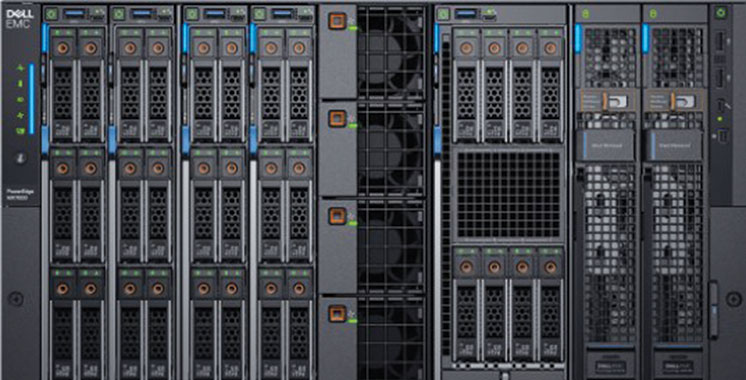This screenshot has width=746, height=380.
Task: Click the upper USB port on the right control panel
Action: coord(720,42)
